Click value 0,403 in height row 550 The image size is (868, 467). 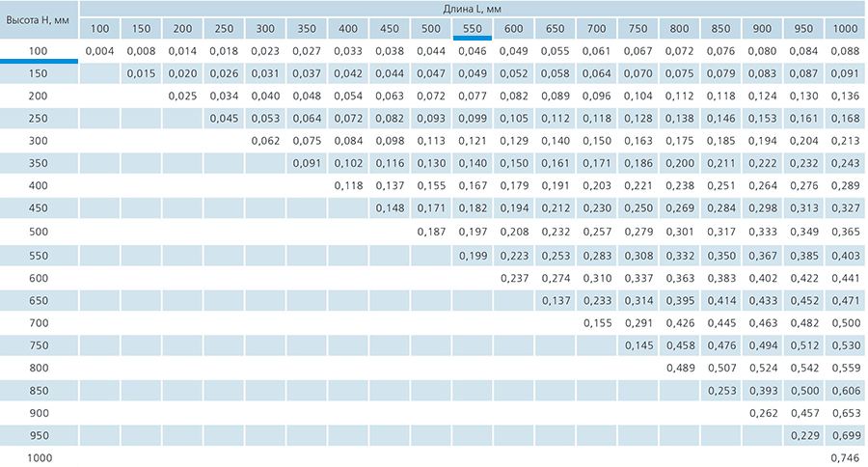click(845, 256)
